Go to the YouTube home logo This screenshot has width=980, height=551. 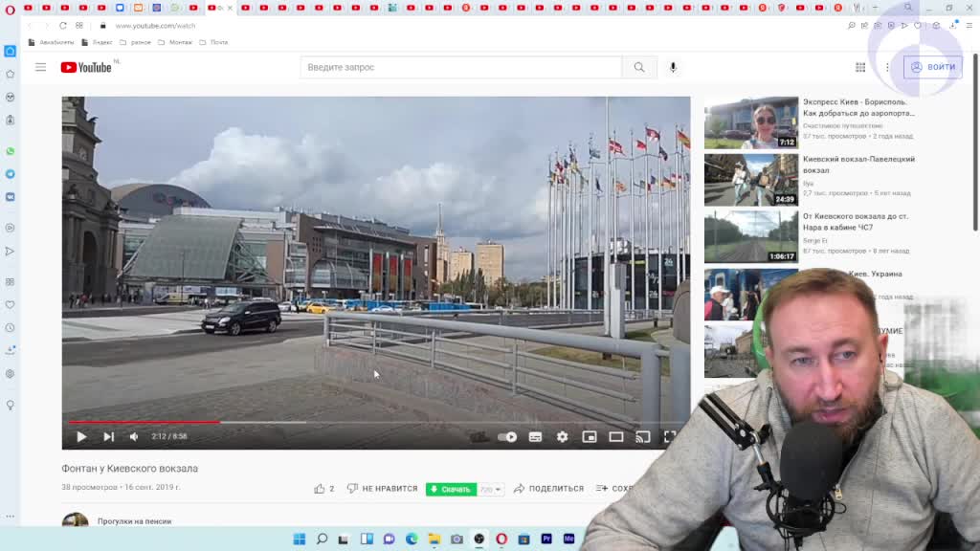point(86,68)
